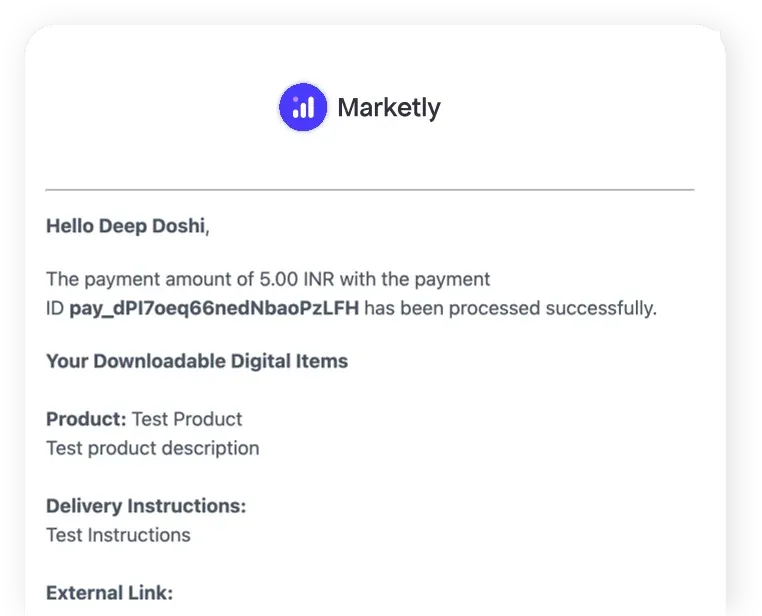Screen dimensions: 762x616
Task: Click the External Link: label
Action: pyautogui.click(x=109, y=592)
